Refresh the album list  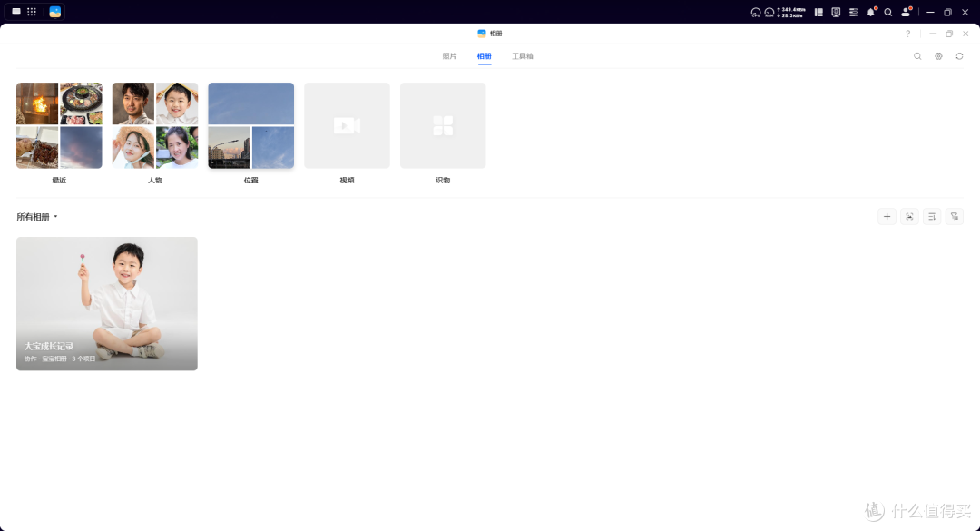[x=959, y=56]
